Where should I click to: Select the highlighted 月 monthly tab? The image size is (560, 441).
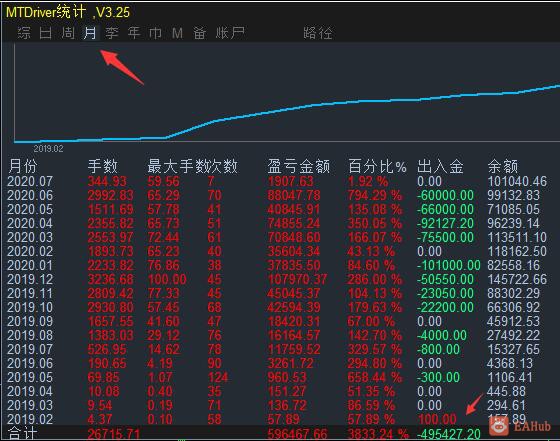pyautogui.click(x=90, y=33)
